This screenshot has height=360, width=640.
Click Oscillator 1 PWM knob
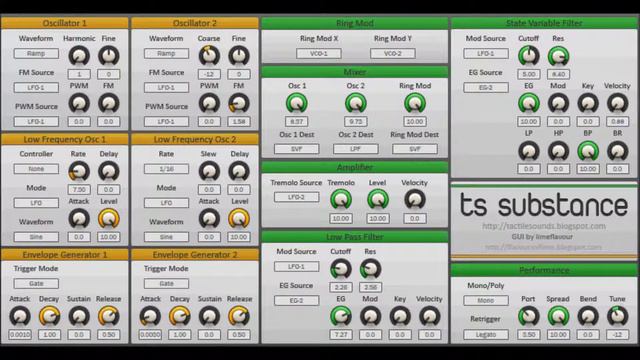tap(79, 104)
